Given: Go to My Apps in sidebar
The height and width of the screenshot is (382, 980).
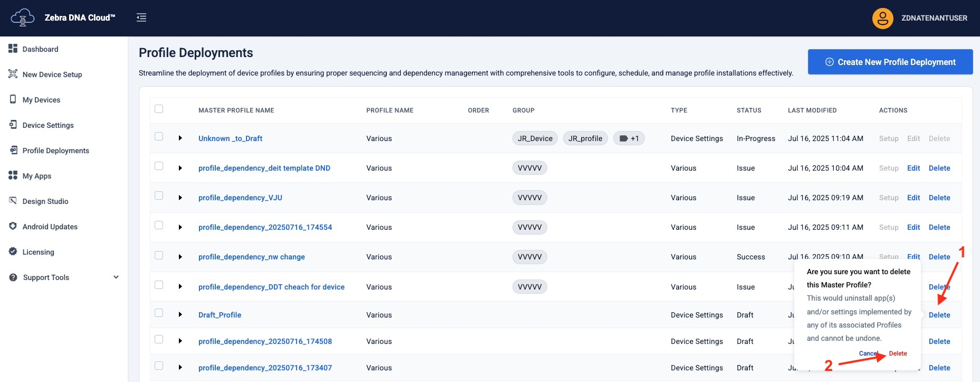Looking at the screenshot, I should [37, 176].
